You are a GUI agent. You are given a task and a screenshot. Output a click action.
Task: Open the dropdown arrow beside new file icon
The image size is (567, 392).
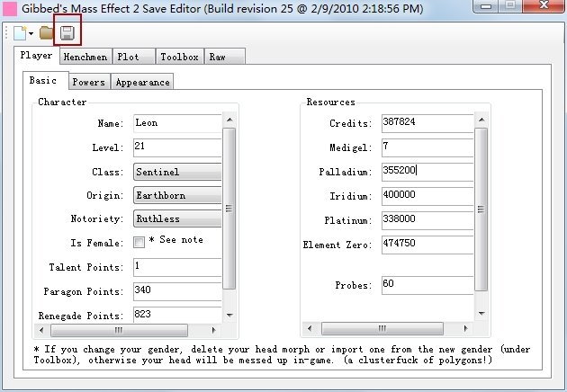tap(31, 34)
